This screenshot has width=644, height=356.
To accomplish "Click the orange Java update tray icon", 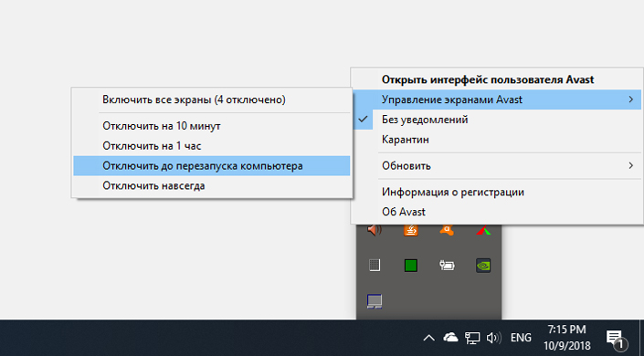I will coord(411,230).
